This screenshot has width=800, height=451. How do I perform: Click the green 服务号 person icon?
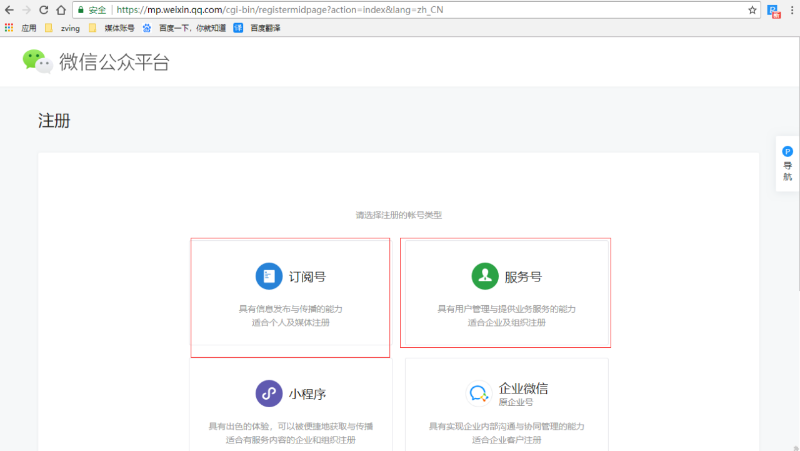(x=485, y=276)
